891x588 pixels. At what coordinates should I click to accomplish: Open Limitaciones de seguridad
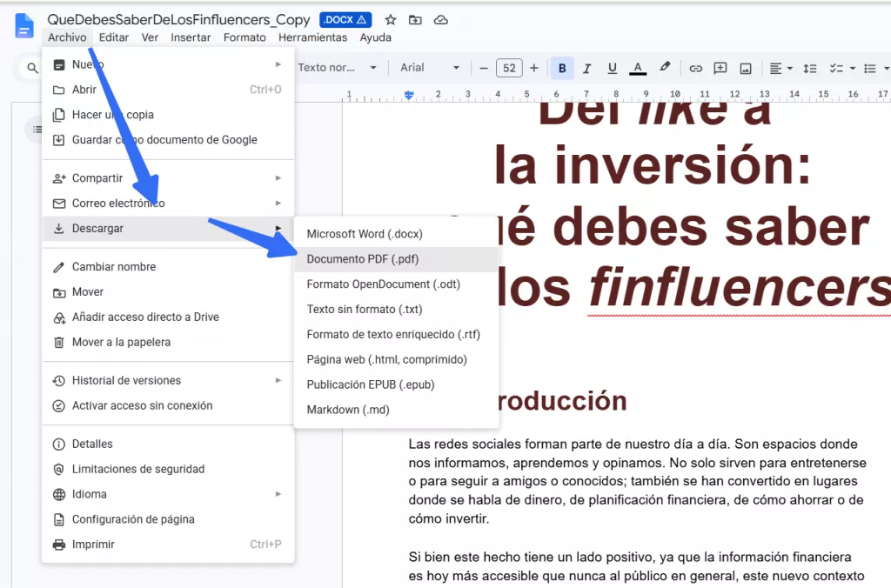pyautogui.click(x=168, y=469)
